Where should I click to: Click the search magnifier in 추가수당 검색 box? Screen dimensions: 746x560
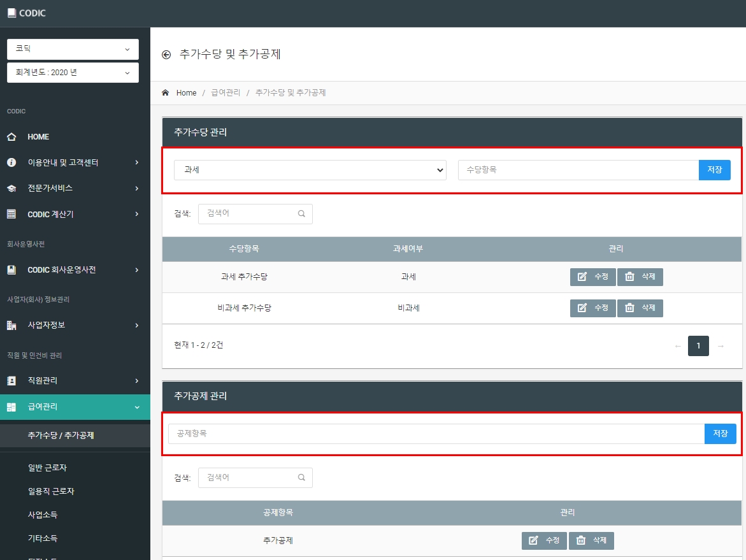point(301,213)
